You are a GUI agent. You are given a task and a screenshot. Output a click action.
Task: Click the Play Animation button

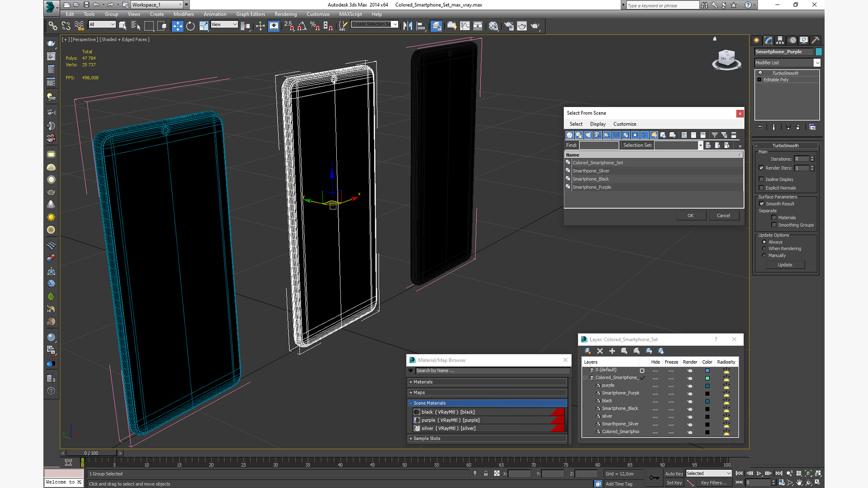(759, 473)
